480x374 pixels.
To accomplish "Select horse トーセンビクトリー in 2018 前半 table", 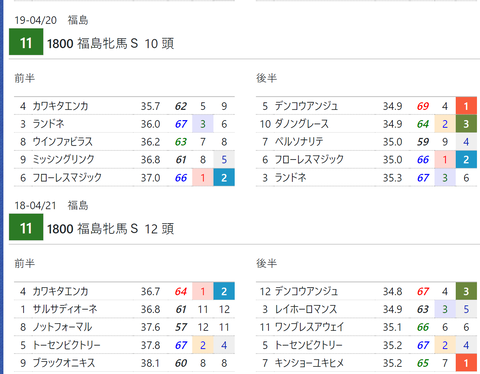I will point(66,345).
